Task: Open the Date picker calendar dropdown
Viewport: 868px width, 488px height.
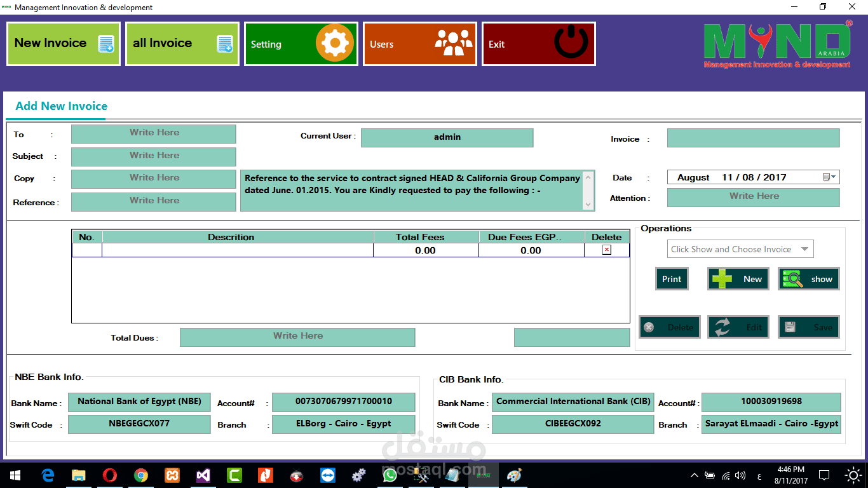Action: pyautogui.click(x=830, y=177)
